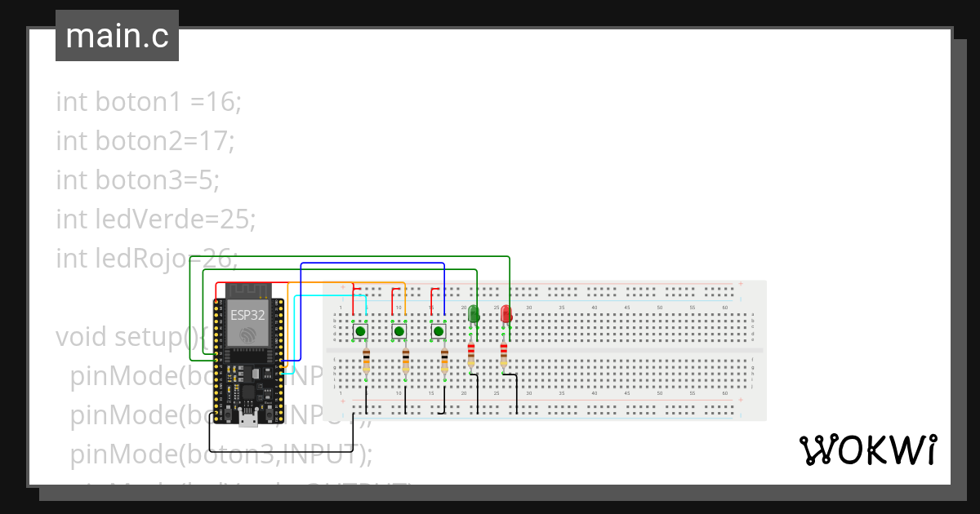The height and width of the screenshot is (514, 980).
Task: Click the 'int ledVerde=25;' code line
Action: [156, 219]
